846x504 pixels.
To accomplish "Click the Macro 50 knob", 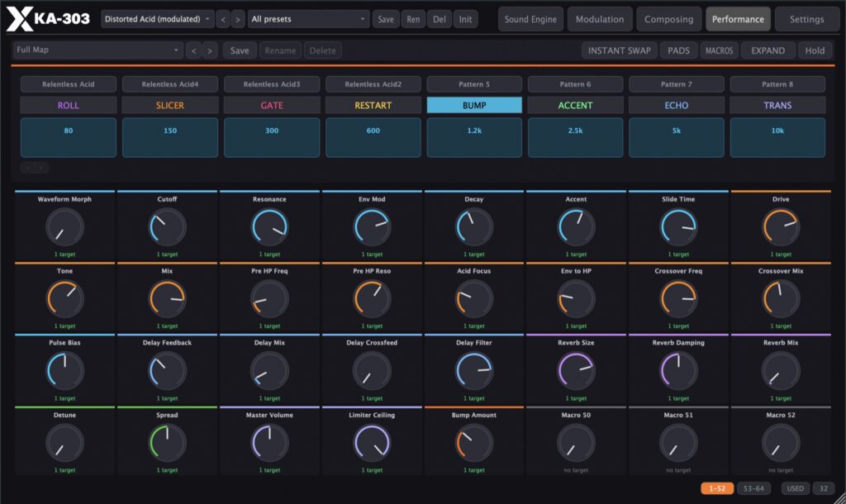I will pyautogui.click(x=576, y=443).
